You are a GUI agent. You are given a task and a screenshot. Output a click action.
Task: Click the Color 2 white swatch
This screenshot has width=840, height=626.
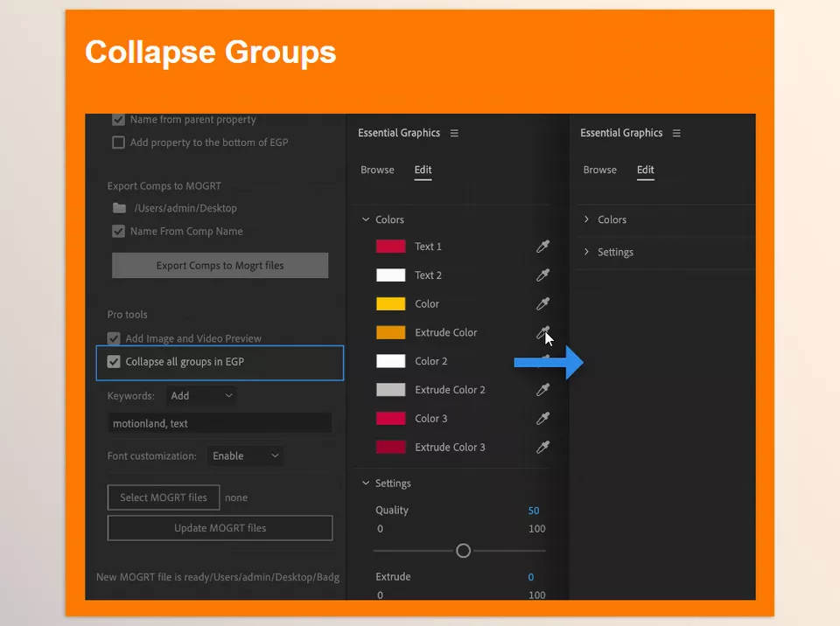coord(390,361)
